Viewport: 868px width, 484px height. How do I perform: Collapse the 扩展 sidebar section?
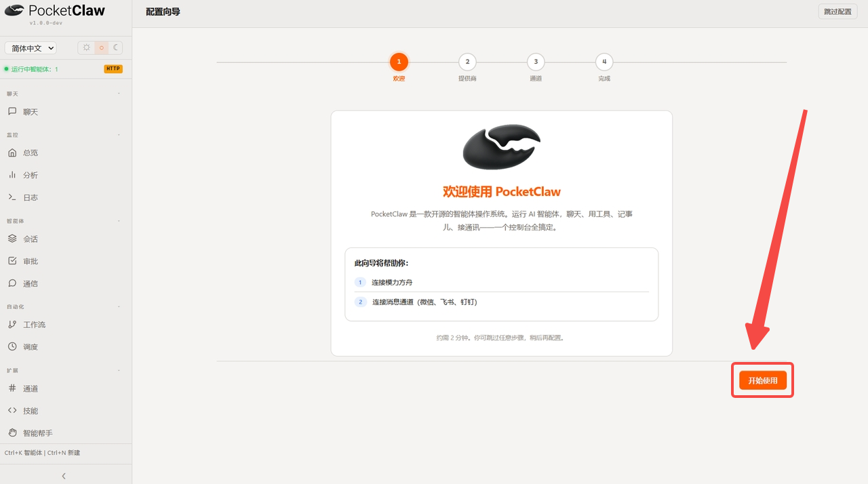(119, 371)
